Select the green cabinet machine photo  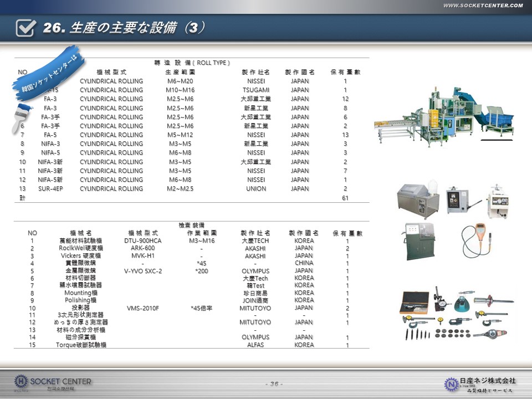(420, 236)
